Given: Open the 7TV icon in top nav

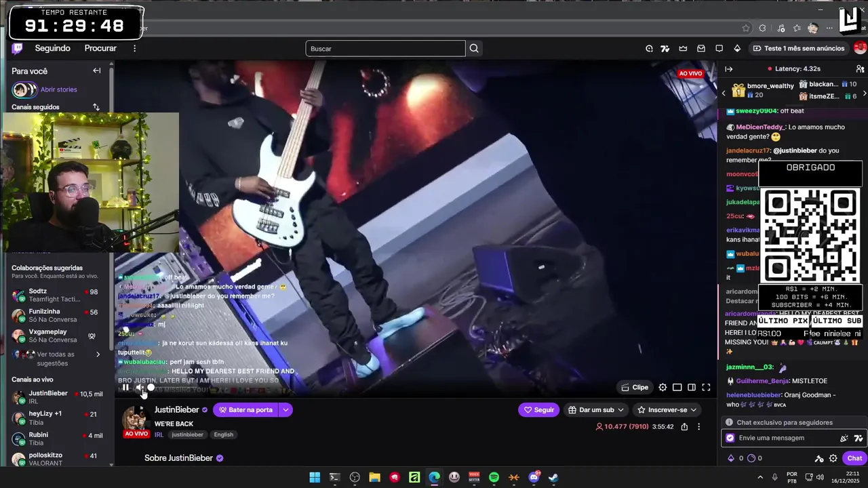Looking at the screenshot, I should coord(665,48).
